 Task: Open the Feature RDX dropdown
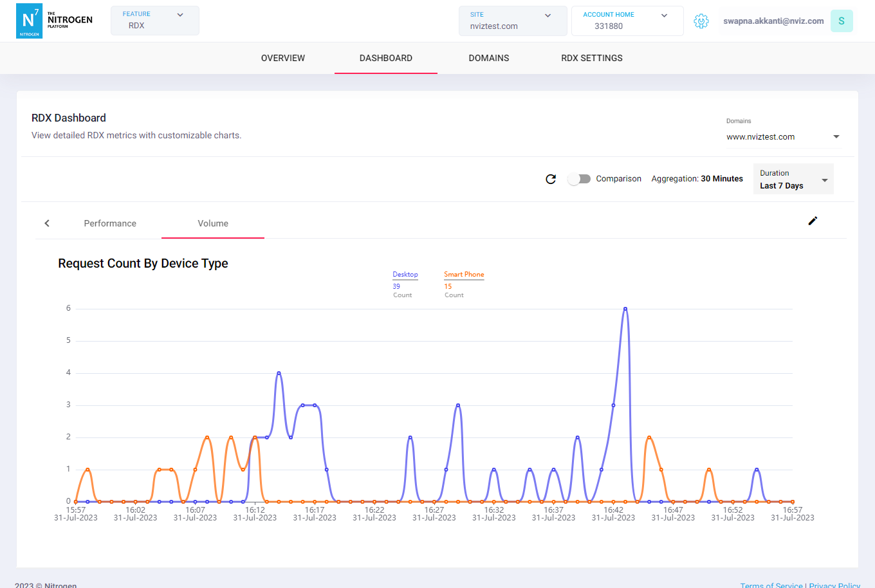154,21
